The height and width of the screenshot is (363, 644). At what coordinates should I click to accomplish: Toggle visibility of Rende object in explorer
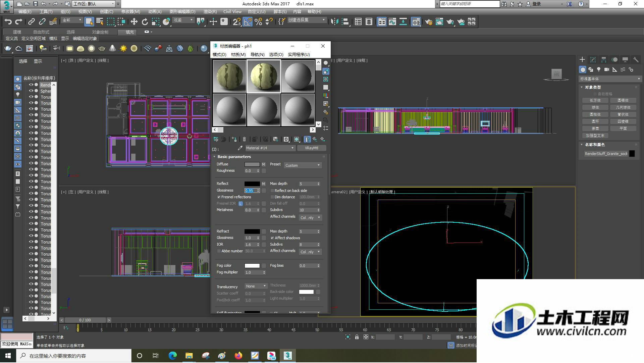(x=31, y=85)
